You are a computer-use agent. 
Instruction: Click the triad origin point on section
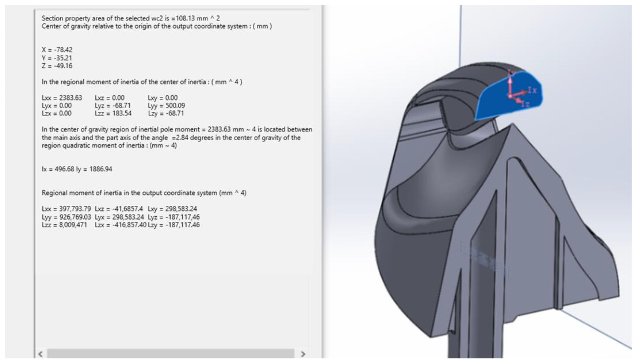[510, 96]
